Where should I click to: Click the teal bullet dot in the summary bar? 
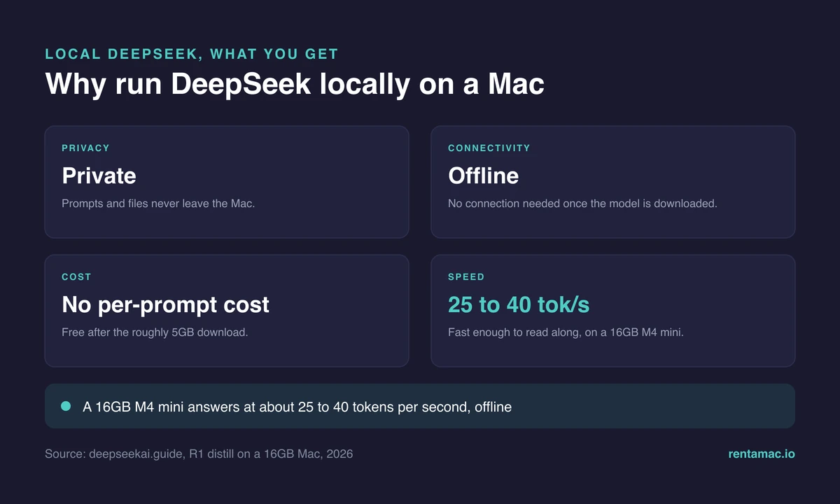pos(66,406)
